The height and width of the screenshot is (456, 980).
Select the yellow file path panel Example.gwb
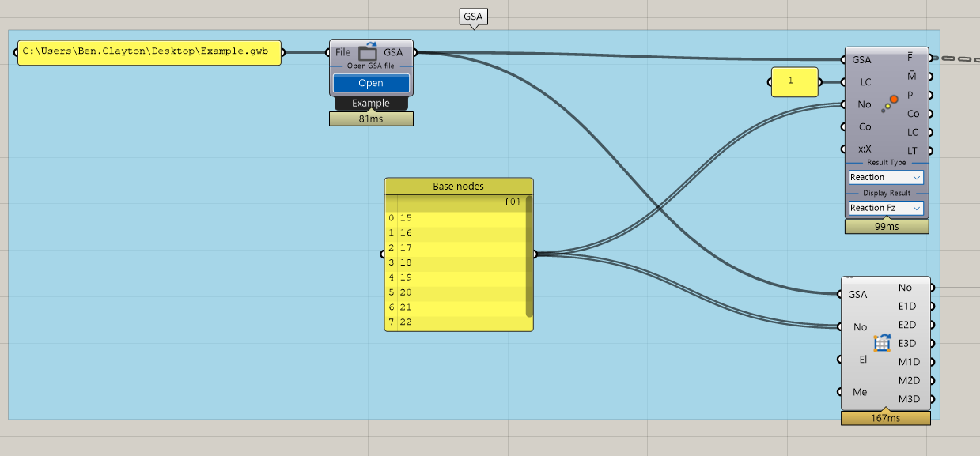(149, 53)
